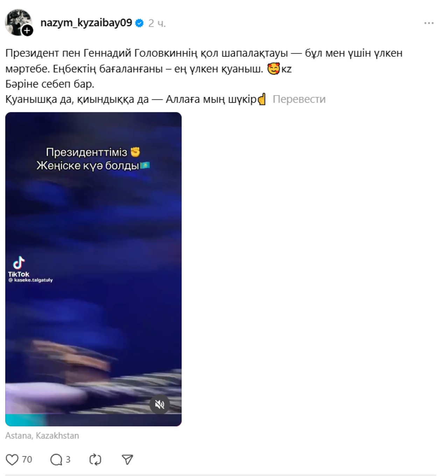This screenshot has height=476, width=448.
Task: Click the kaseke.talgatuly watermark handle
Action: tap(31, 280)
